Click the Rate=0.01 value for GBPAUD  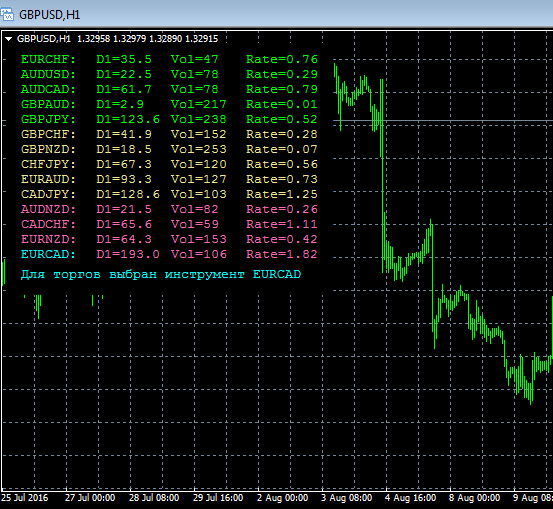pyautogui.click(x=282, y=104)
